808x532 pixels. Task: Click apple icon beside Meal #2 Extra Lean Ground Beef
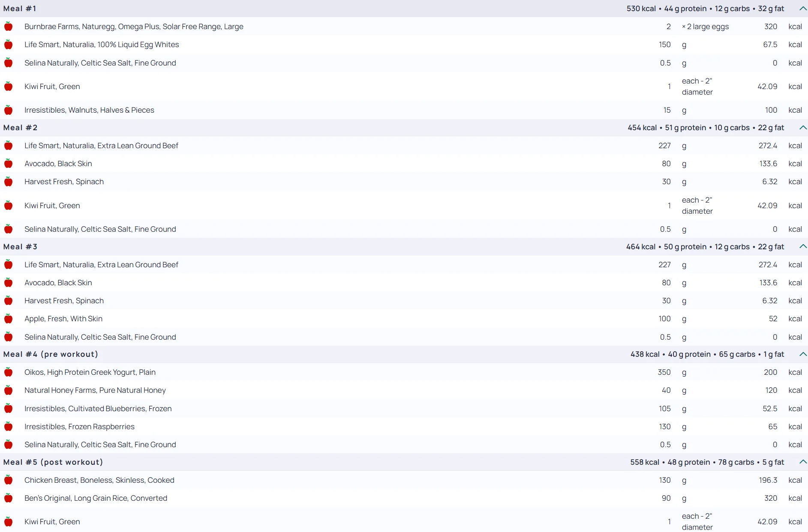8,146
